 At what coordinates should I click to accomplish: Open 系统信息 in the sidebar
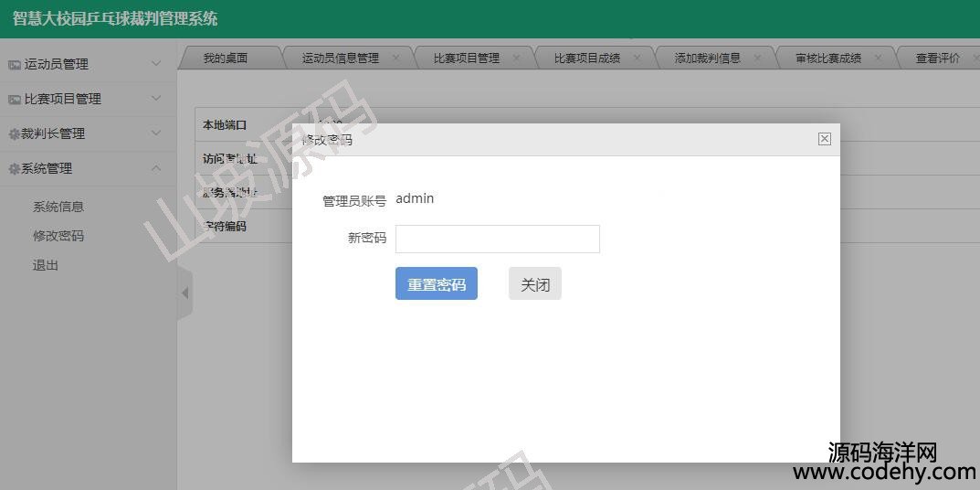(58, 207)
